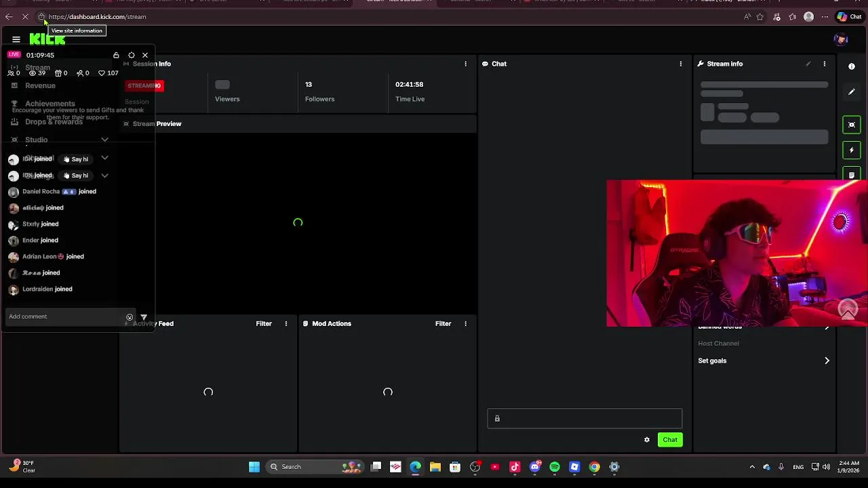Screen dimensions: 868x488
Task: Click the Kick logo
Action: coord(47,39)
